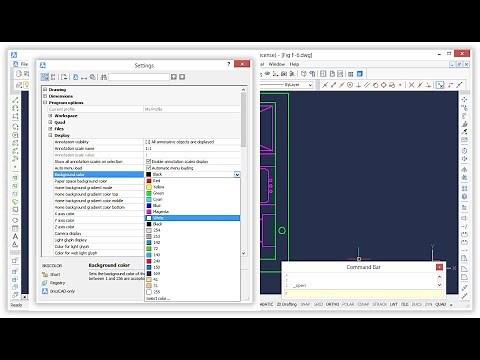The image size is (480, 360).
Task: Select the Text A tool in left toolbar
Action: 15,236
